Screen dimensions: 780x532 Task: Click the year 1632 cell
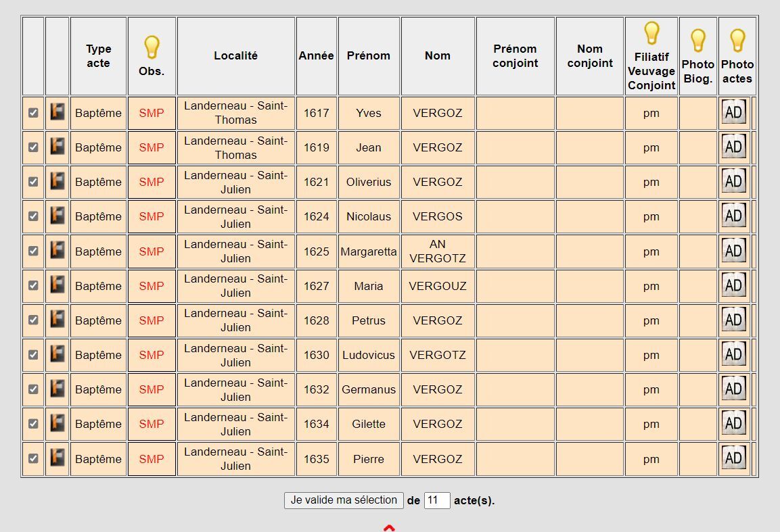[317, 389]
